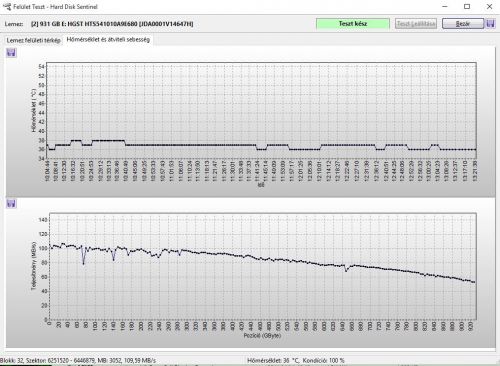Click the save icon beside the Bezár button
Viewport: 500px width, 366px height.
pos(490,24)
